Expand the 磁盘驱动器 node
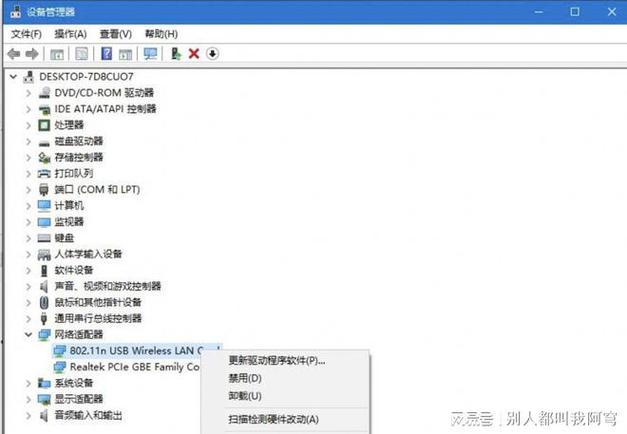 coord(28,141)
